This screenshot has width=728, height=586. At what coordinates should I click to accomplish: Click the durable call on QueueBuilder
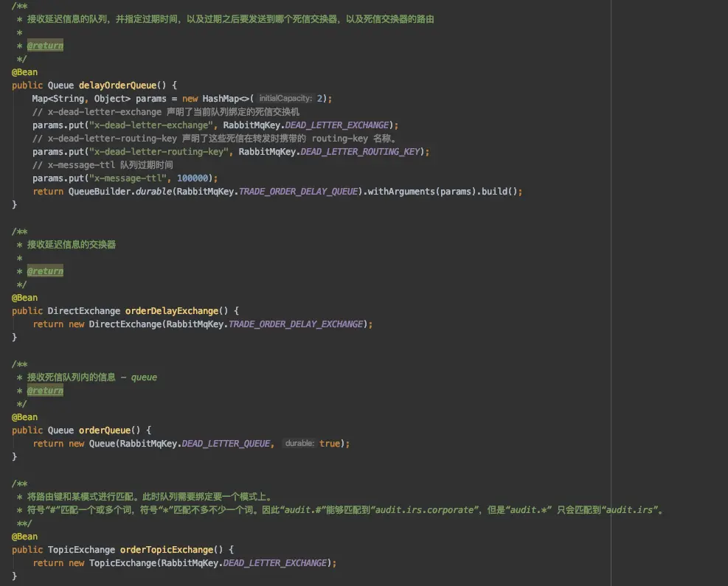pos(153,192)
